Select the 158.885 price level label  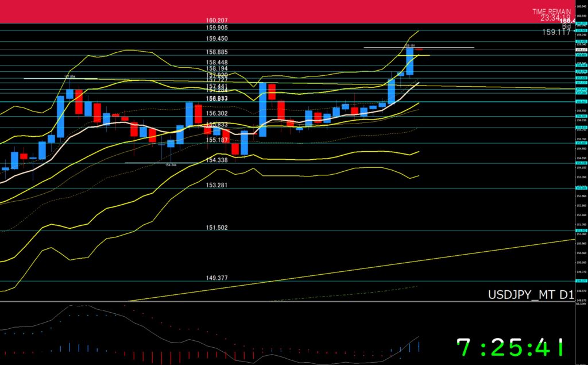pyautogui.click(x=217, y=52)
